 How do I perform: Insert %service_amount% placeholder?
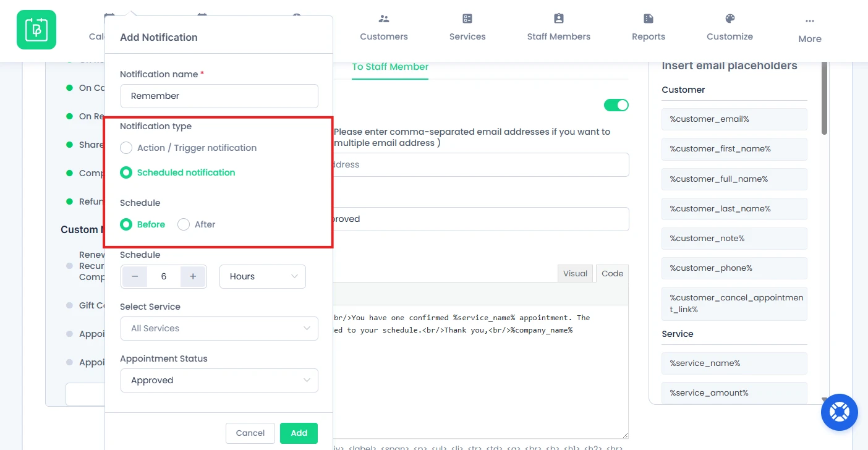pos(734,393)
